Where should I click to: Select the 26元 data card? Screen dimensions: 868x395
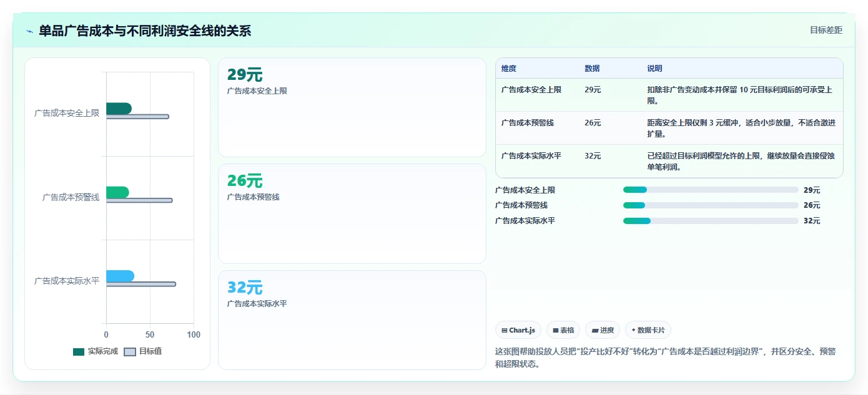point(352,213)
